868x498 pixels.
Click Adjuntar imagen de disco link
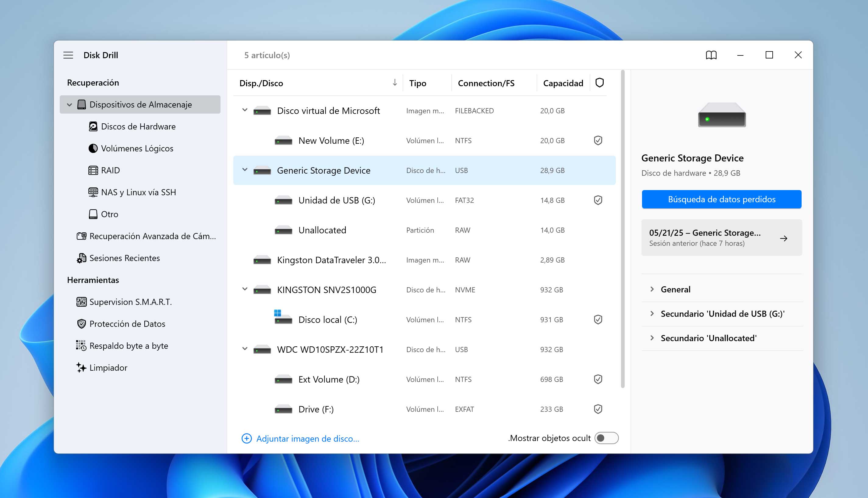click(x=308, y=439)
